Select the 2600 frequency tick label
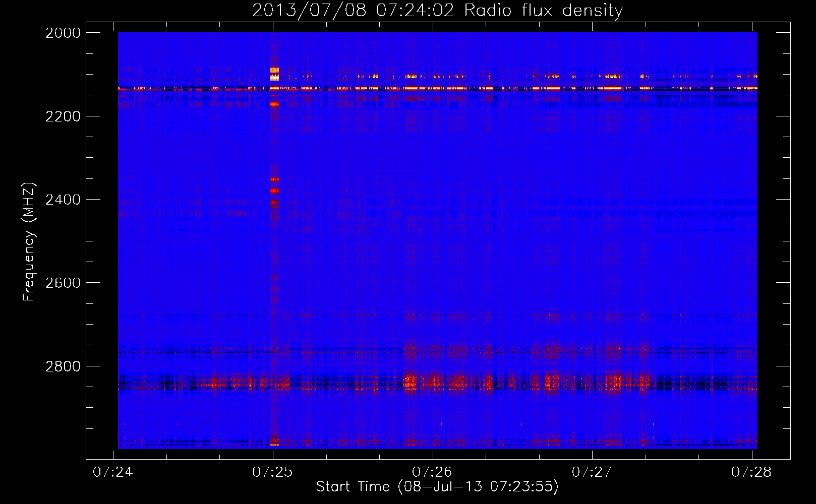The height and width of the screenshot is (504, 816). point(63,283)
